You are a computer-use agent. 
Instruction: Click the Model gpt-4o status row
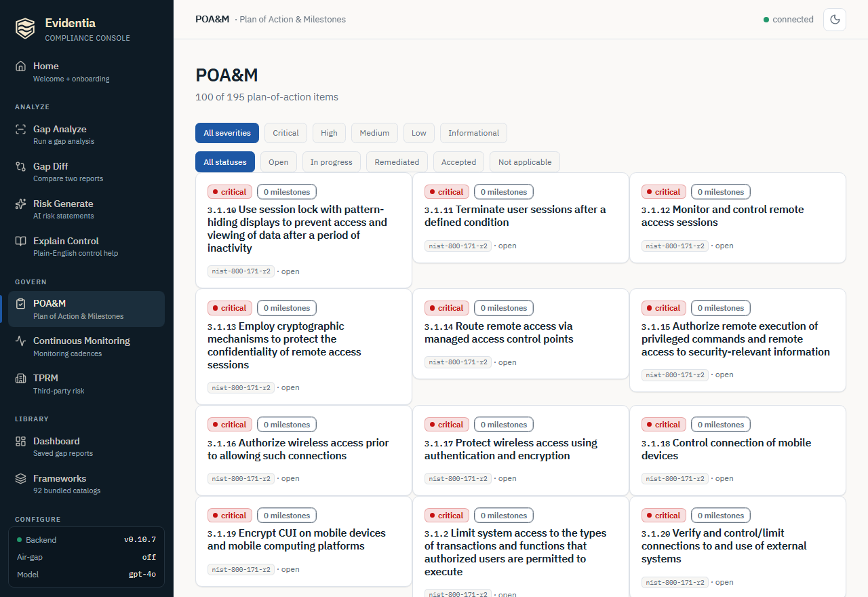pos(87,575)
